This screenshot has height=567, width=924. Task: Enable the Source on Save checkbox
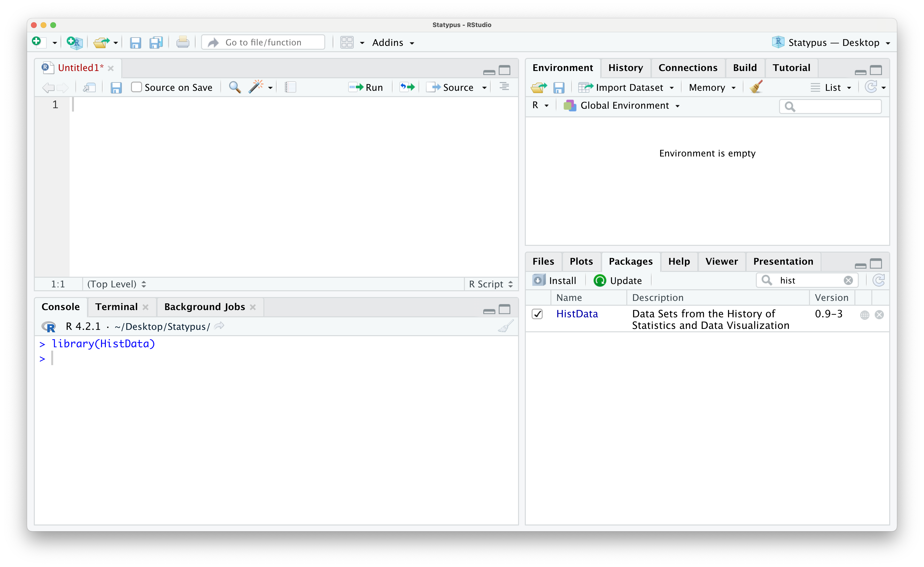click(137, 87)
